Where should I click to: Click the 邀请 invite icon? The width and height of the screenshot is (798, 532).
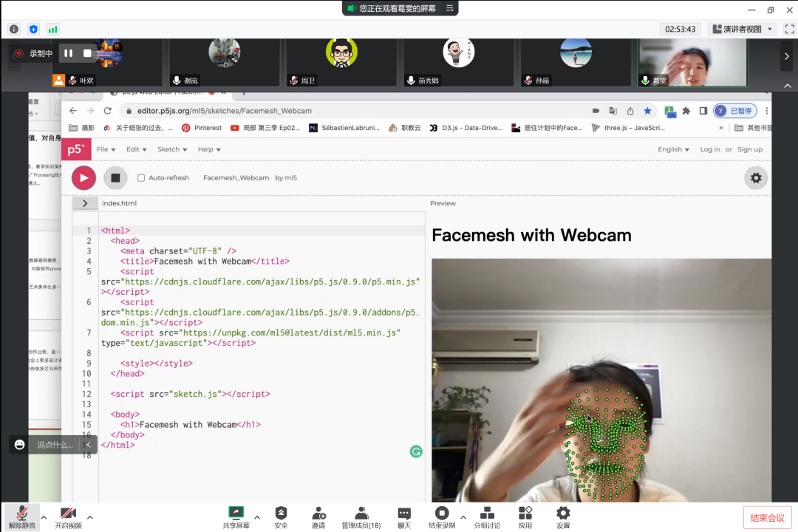tap(318, 514)
